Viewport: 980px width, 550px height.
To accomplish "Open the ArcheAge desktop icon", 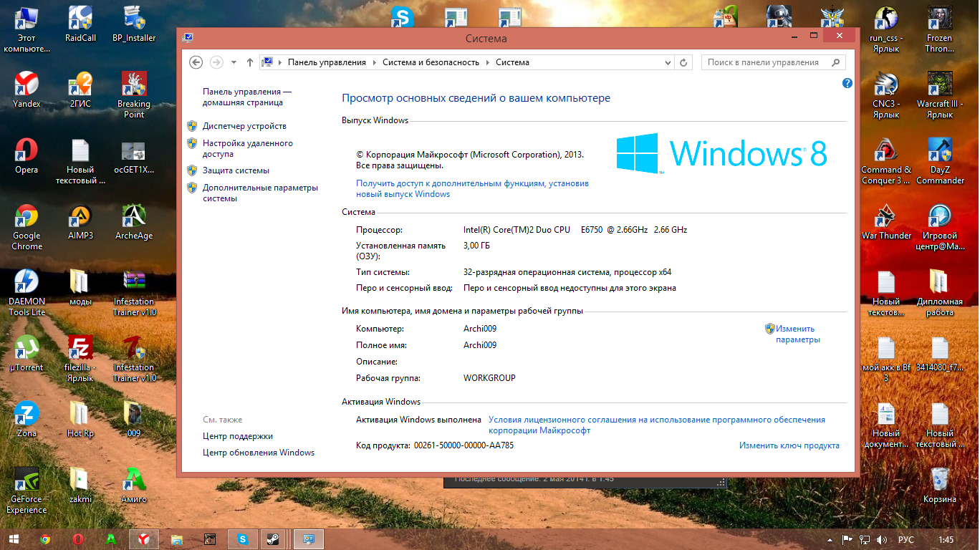I will (x=134, y=221).
